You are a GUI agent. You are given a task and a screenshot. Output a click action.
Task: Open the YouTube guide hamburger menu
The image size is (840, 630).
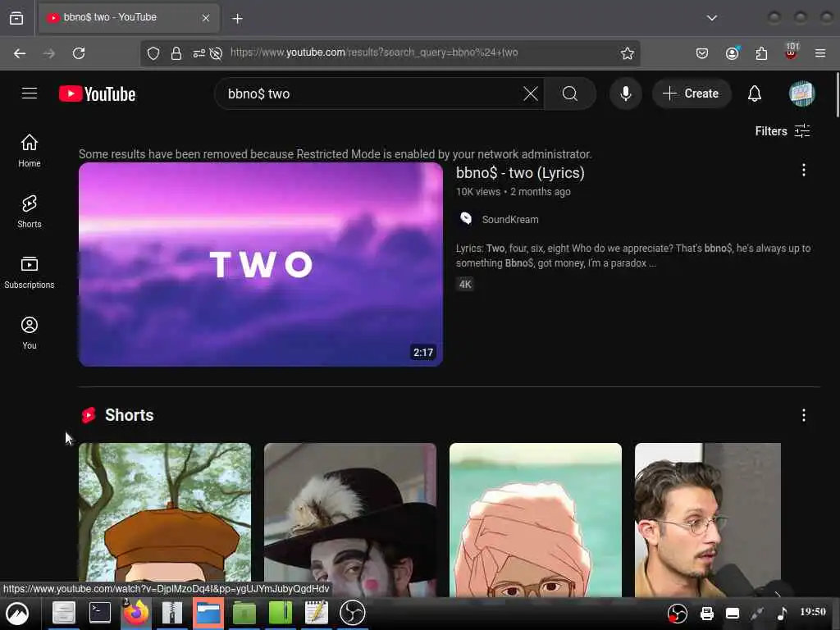point(30,94)
